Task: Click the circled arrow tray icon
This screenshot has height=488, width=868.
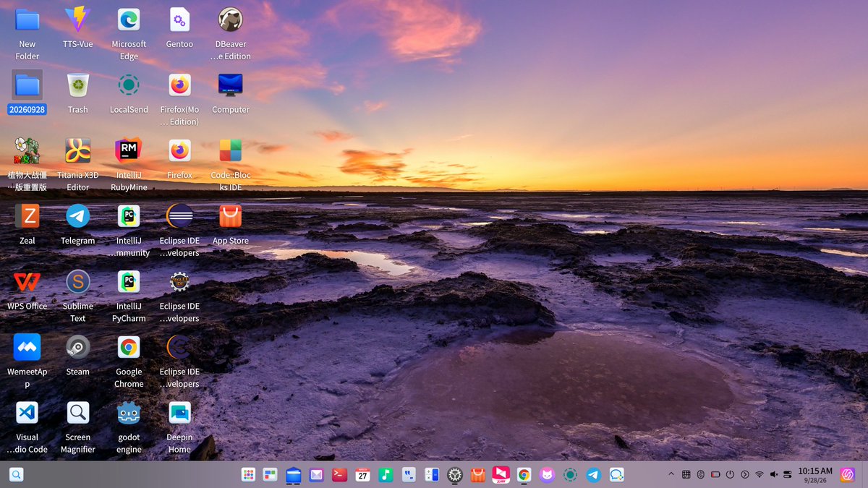Action: tap(745, 475)
